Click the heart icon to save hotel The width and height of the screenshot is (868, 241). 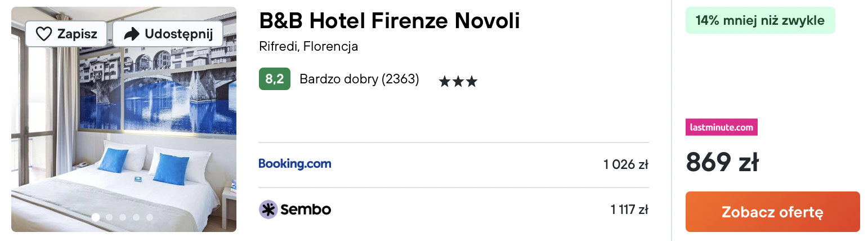[44, 34]
